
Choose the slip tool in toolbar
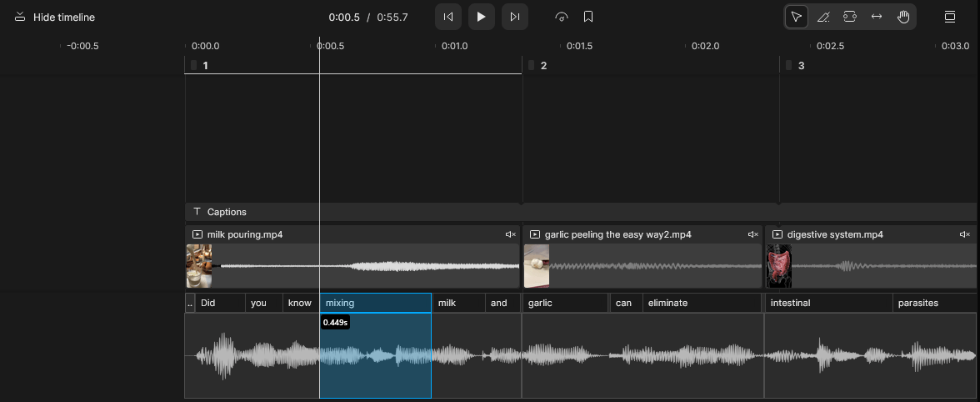pyautogui.click(x=849, y=17)
